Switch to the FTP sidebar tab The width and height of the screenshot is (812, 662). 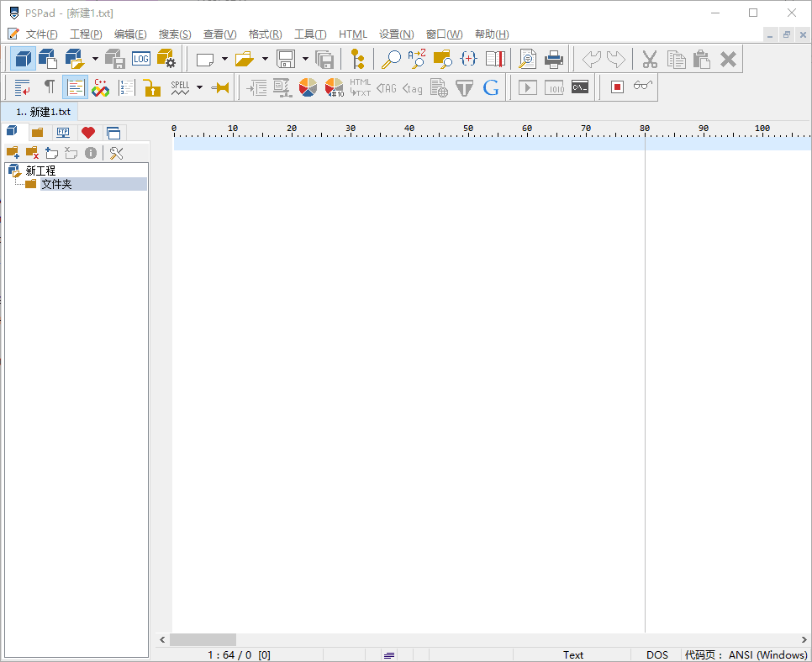pyautogui.click(x=64, y=132)
